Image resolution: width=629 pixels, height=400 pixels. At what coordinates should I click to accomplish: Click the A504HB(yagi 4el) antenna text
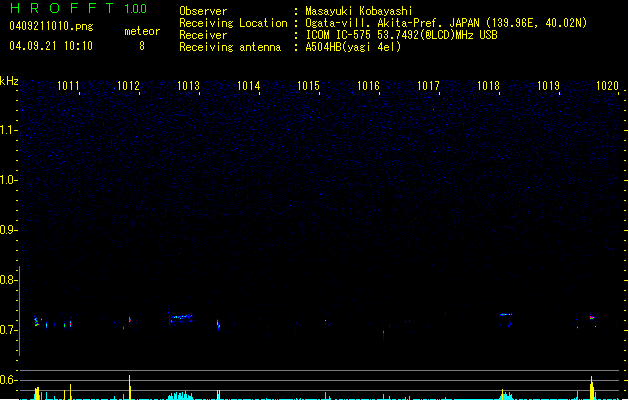point(353,47)
